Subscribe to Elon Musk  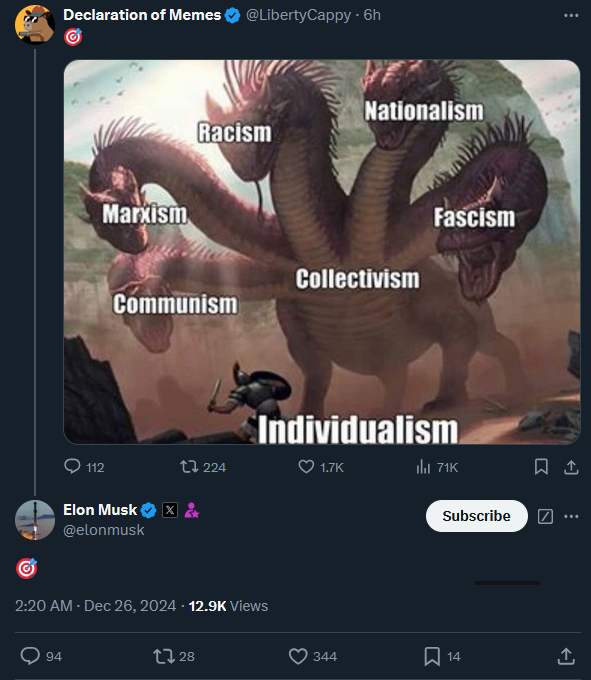click(477, 516)
